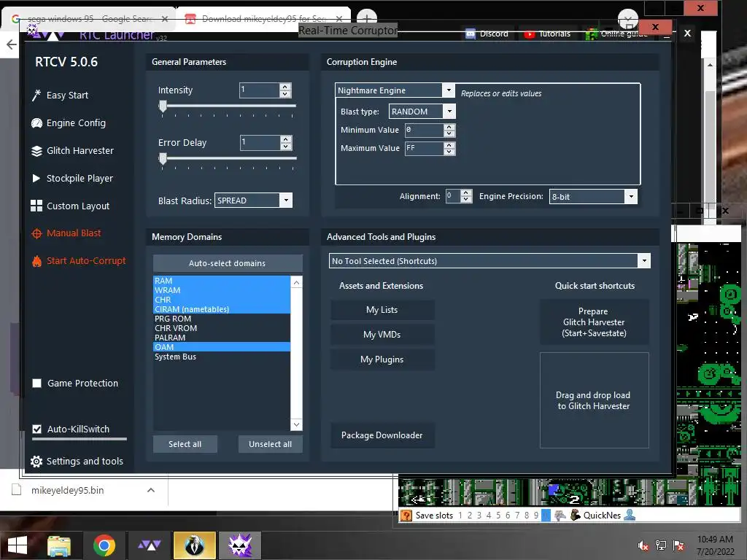Screen dimensions: 747x560
Task: Open Package Downloader
Action: [382, 435]
